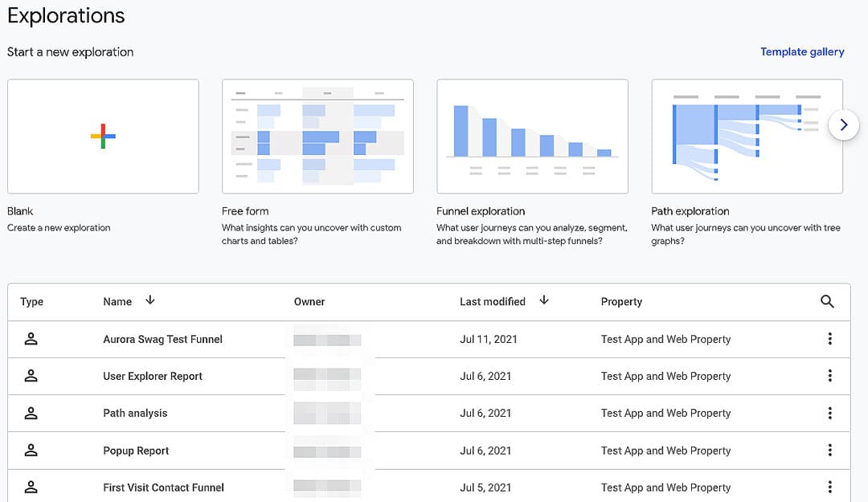This screenshot has width=868, height=502.
Task: Open more options for Popup Report row
Action: 829,451
